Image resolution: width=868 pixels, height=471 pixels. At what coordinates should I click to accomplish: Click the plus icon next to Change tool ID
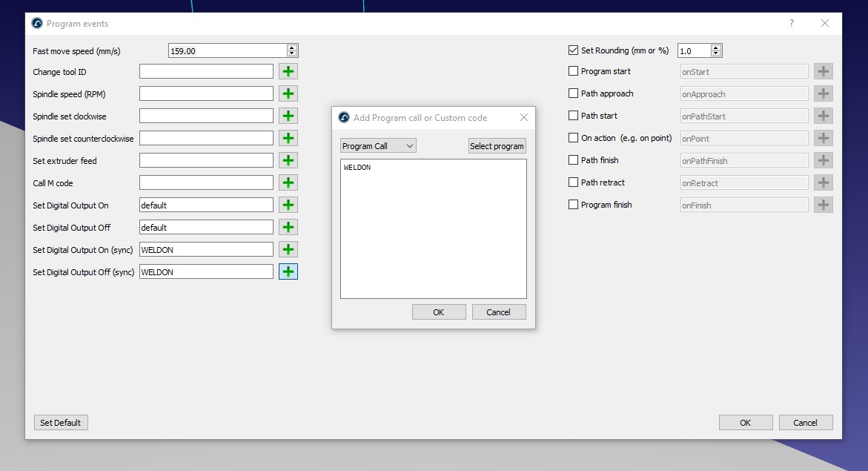point(288,71)
